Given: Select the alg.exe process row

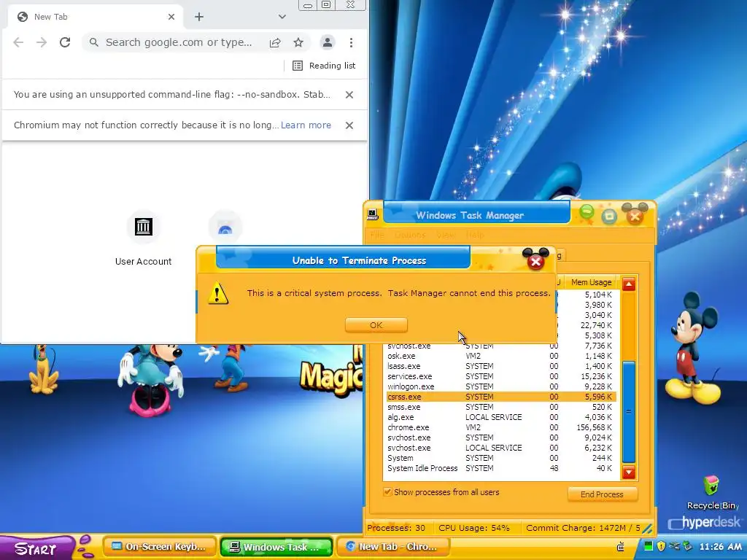Looking at the screenshot, I should click(x=500, y=417).
